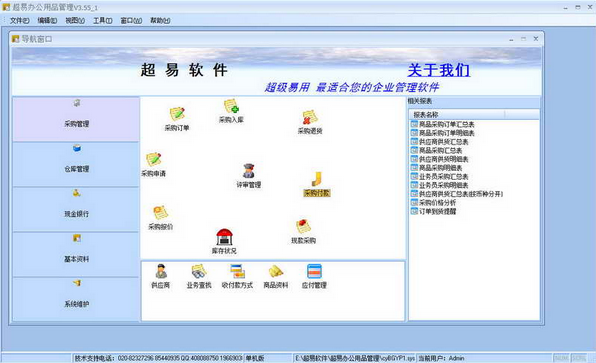
Task: Open report 业务员采购汇总表
Action: (439, 176)
